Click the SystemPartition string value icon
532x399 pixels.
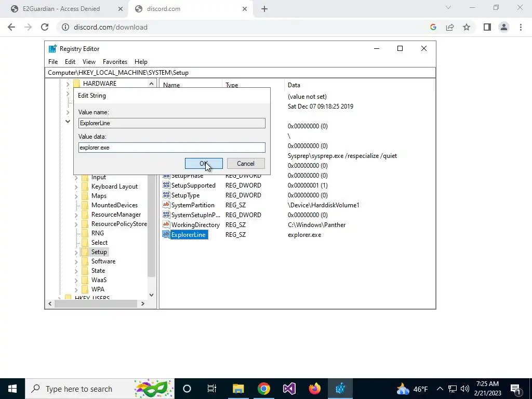pyautogui.click(x=166, y=205)
